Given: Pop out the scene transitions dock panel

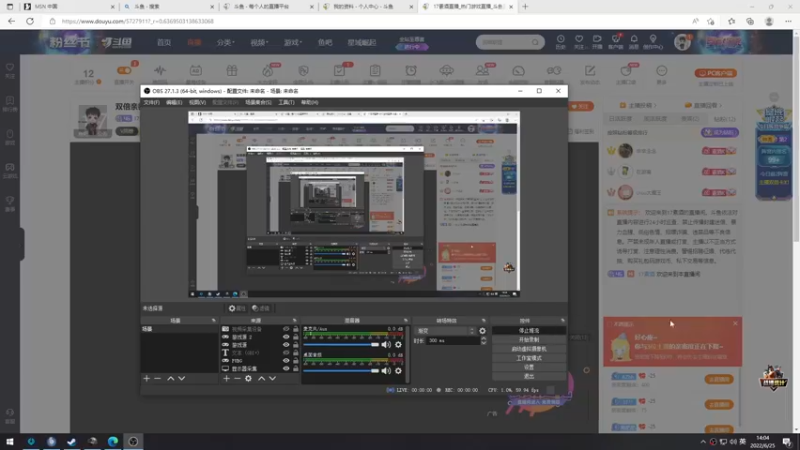Looking at the screenshot, I should [484, 320].
